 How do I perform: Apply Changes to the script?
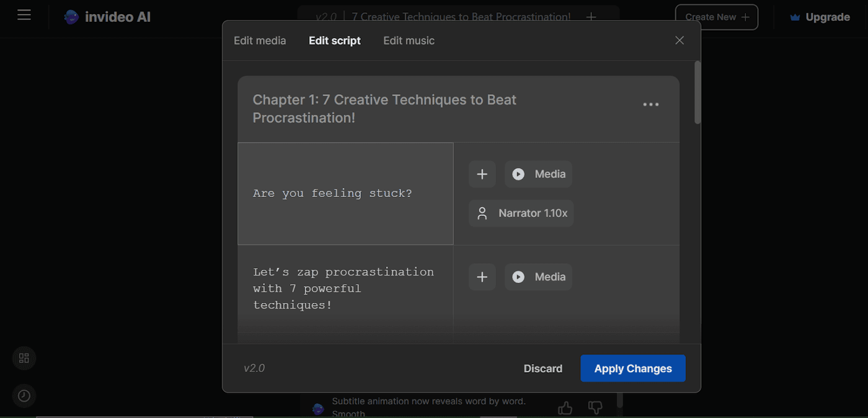(632, 368)
